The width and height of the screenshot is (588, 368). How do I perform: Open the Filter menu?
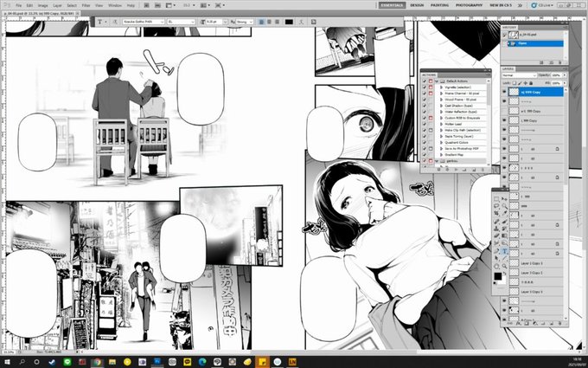pos(86,6)
